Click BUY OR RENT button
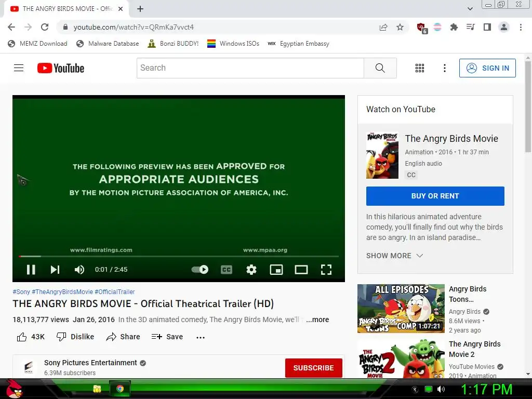Image resolution: width=532 pixels, height=399 pixels. 435,196
